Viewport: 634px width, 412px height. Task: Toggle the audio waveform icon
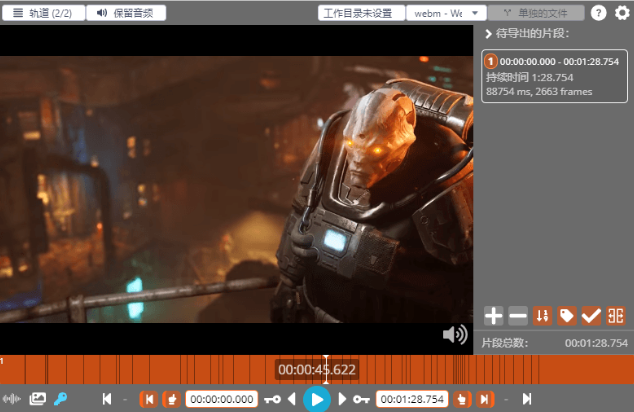pos(12,399)
